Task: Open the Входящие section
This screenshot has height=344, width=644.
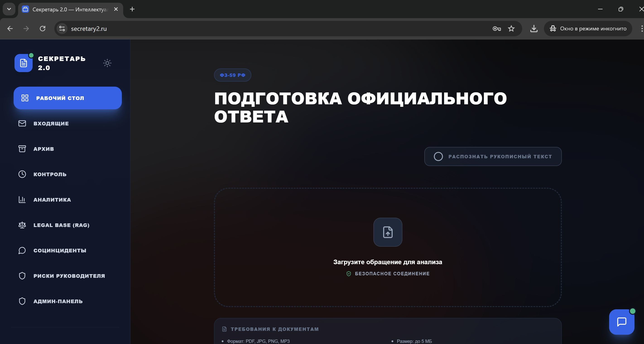Action: pyautogui.click(x=51, y=123)
